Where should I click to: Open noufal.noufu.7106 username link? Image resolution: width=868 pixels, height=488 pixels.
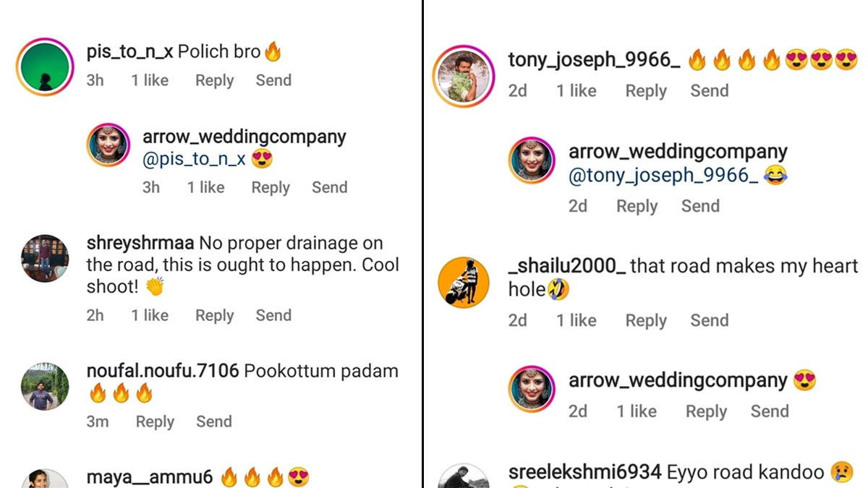point(162,371)
